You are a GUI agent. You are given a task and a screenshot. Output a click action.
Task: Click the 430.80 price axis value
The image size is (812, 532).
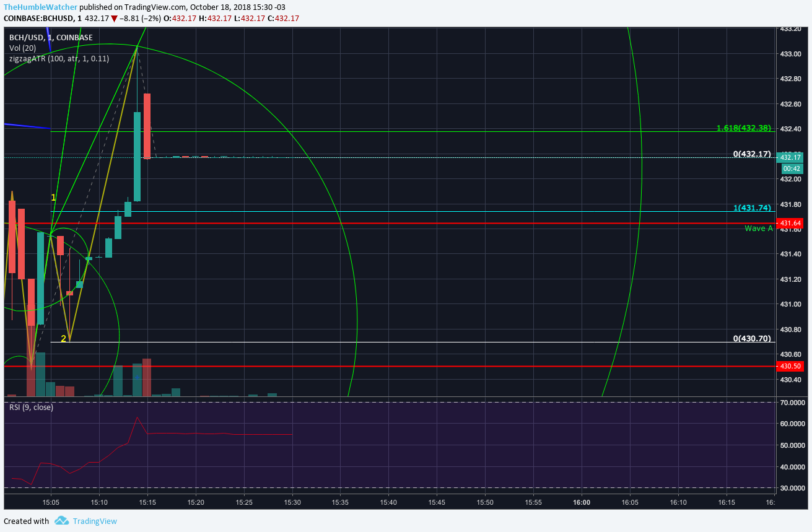pyautogui.click(x=790, y=329)
